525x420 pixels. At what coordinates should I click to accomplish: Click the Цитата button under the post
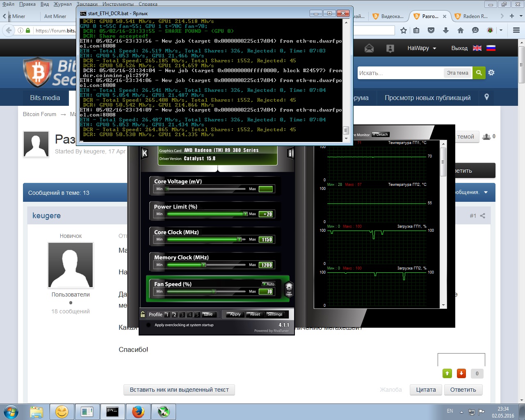point(426,390)
